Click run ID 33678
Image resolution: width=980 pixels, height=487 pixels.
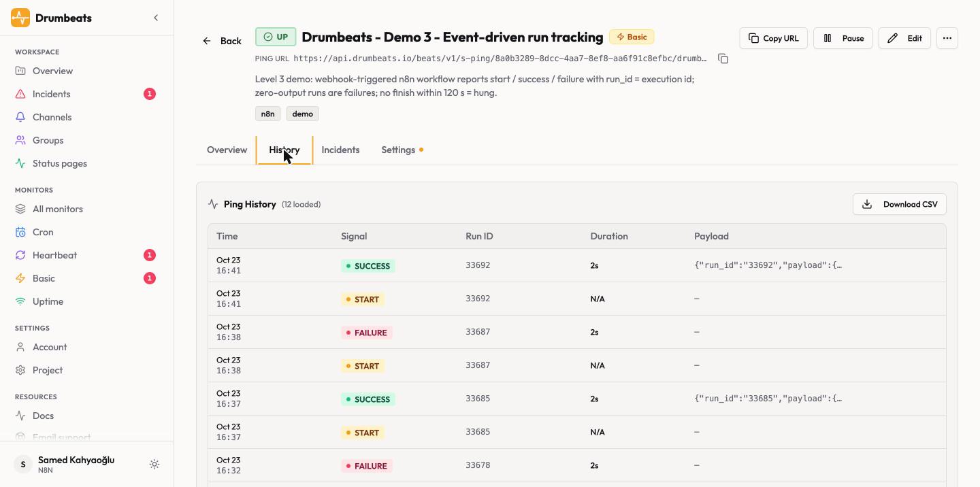click(x=478, y=465)
